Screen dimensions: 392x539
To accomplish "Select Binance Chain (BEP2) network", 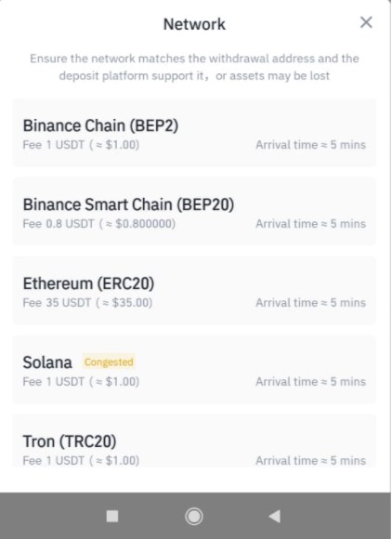I will 194,133.
